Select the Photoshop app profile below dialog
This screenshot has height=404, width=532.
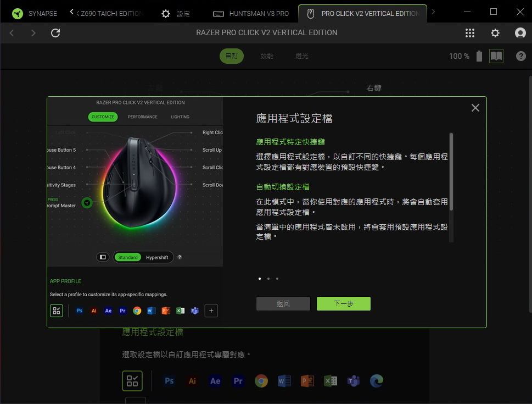(169, 381)
